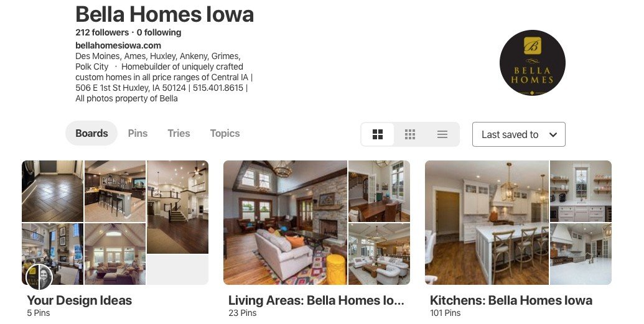Open Living Areas: Bella Homes Iowa board title

[316, 300]
